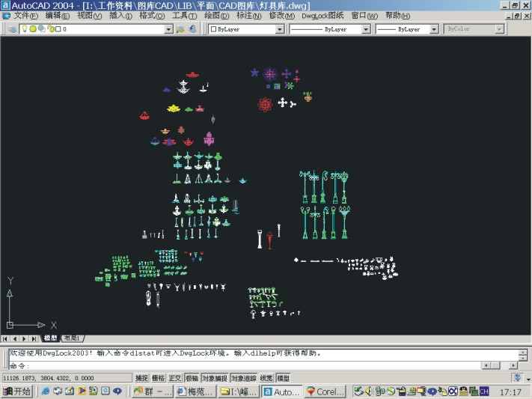
Task: Expand the ByLayer linetype dropdown
Action: (x=366, y=29)
